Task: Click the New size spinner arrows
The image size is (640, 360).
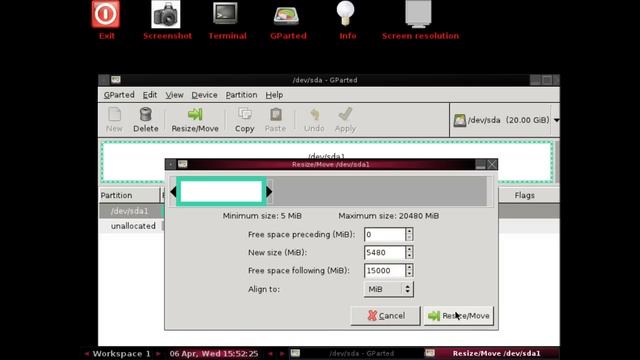Action: (x=409, y=252)
